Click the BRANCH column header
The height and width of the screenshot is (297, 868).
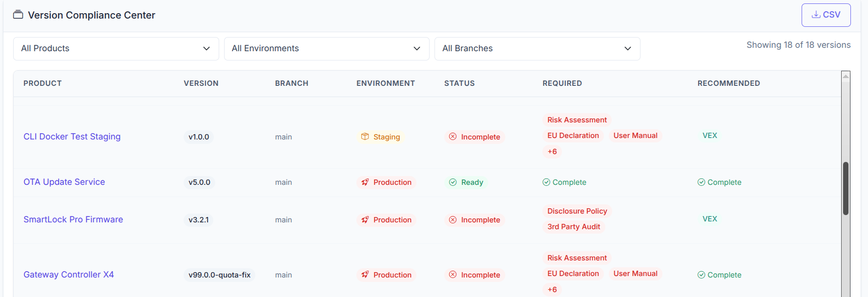pos(291,83)
